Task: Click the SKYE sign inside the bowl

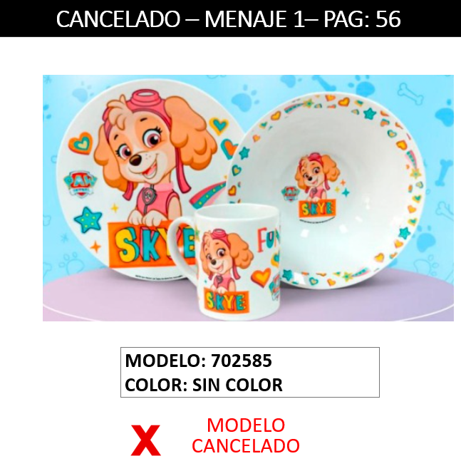Action: pos(317,209)
